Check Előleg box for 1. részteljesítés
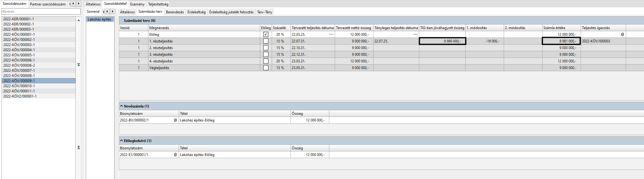644x179 pixels. [266, 41]
